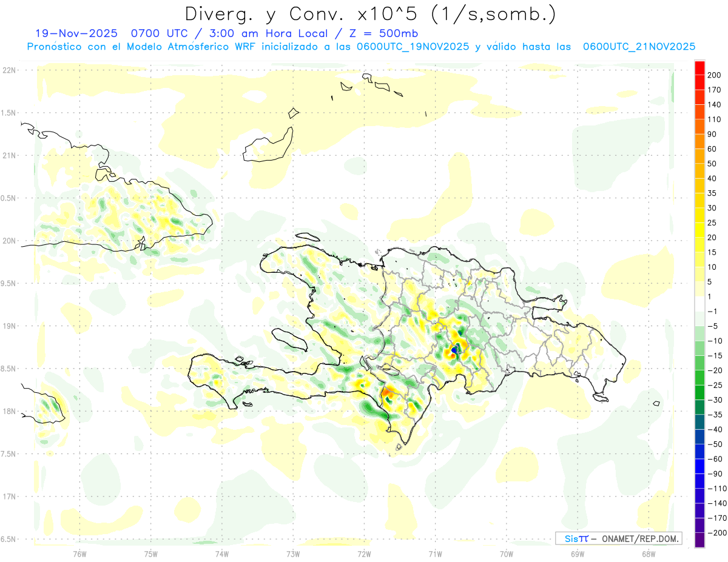The image size is (728, 562).
Task: Click the color bar label '15'
Action: [712, 252]
